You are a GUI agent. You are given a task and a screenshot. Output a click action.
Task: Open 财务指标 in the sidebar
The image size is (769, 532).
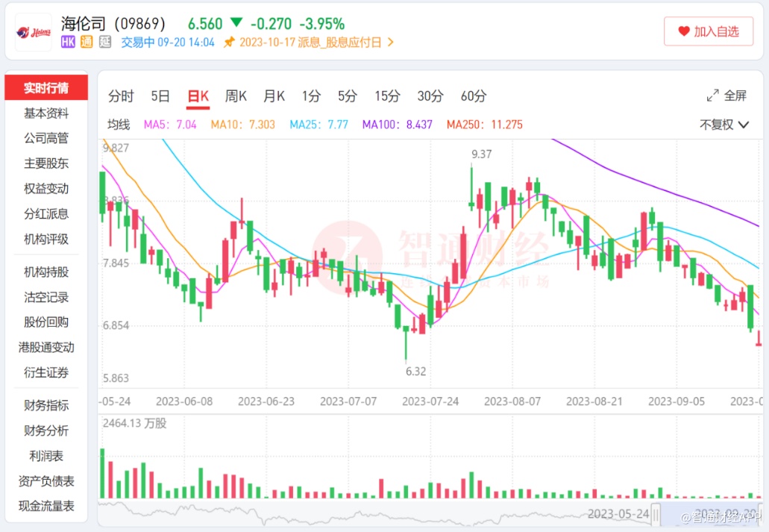(x=46, y=405)
